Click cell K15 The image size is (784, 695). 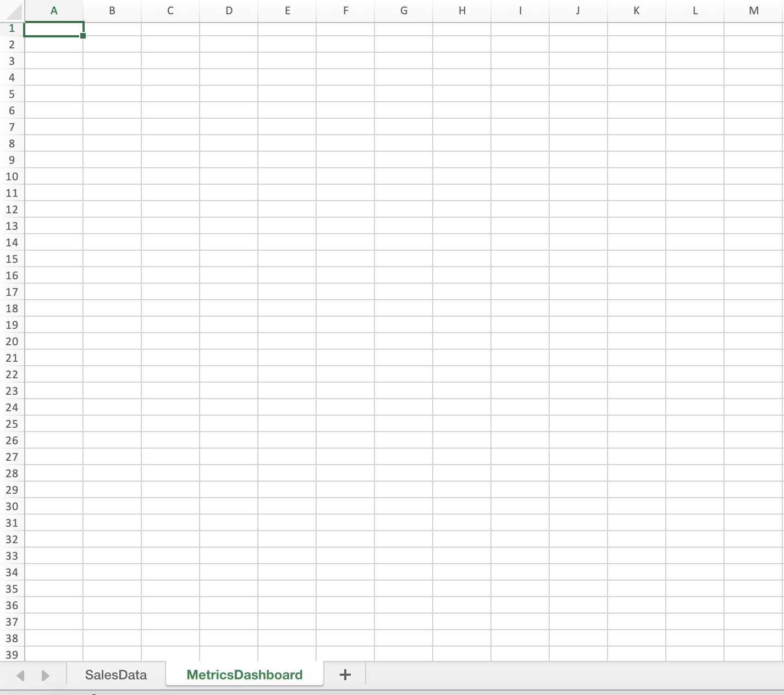coord(636,259)
